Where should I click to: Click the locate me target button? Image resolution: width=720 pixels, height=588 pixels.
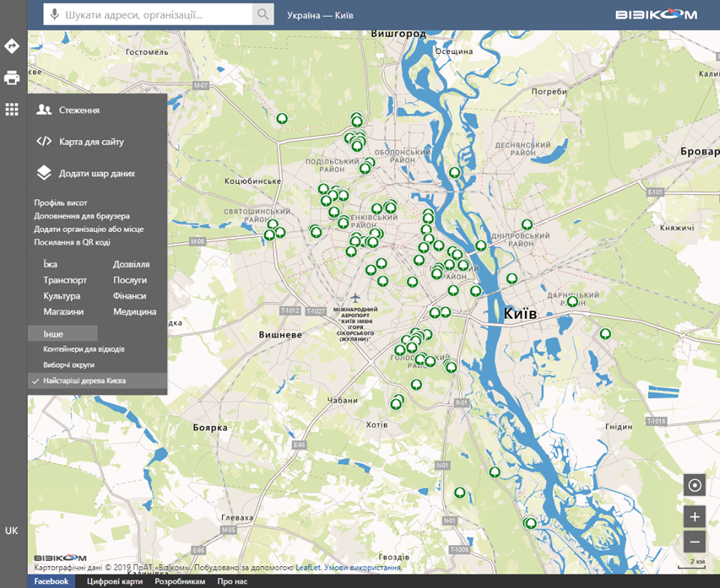tap(694, 485)
